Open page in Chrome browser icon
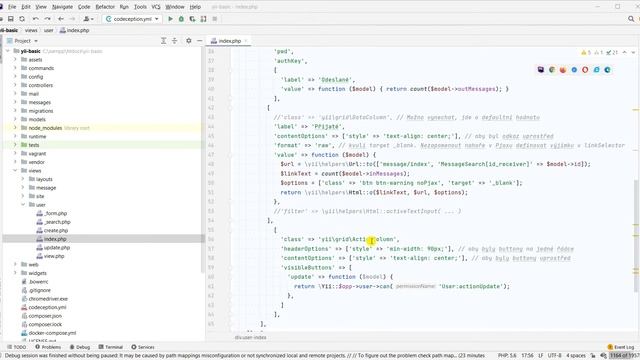The image size is (640, 360). point(552,70)
